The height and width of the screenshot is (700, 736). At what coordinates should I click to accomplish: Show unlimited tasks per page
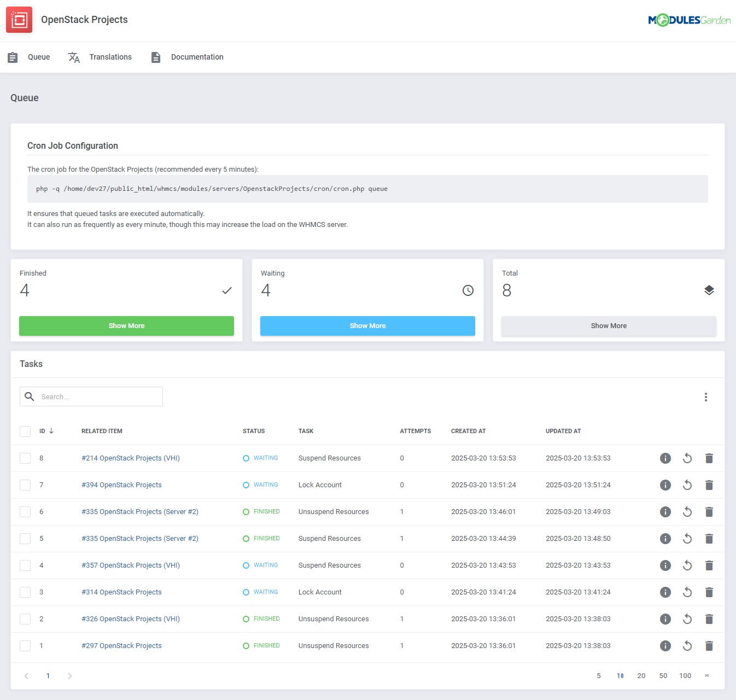tap(707, 675)
